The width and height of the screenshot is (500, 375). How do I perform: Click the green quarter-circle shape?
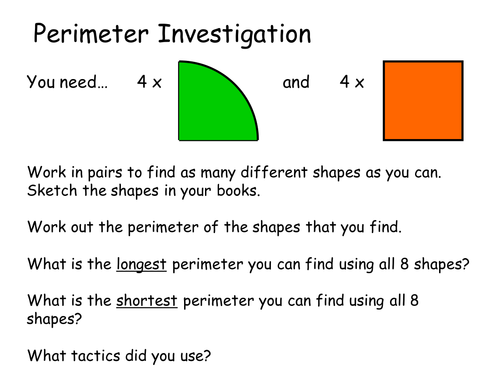pyautogui.click(x=213, y=105)
